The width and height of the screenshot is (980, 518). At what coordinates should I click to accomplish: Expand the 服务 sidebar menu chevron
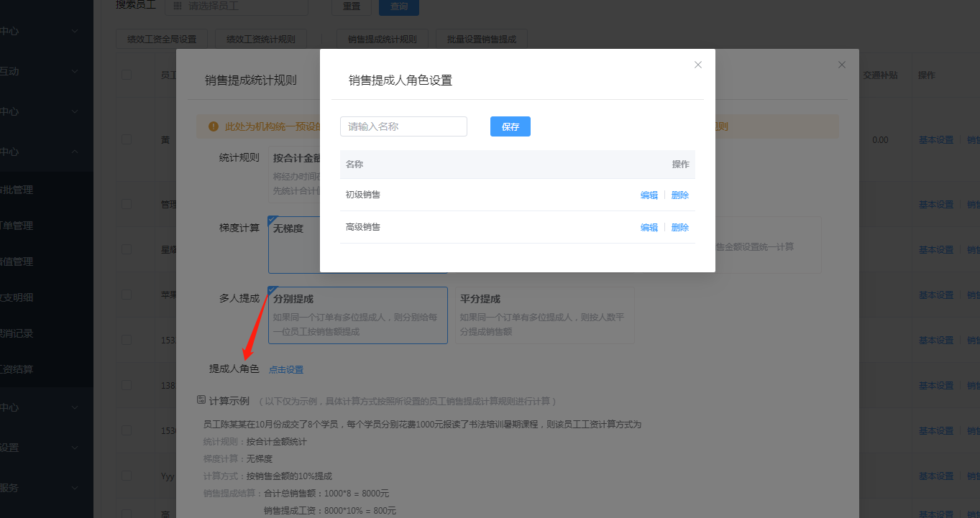(75, 488)
